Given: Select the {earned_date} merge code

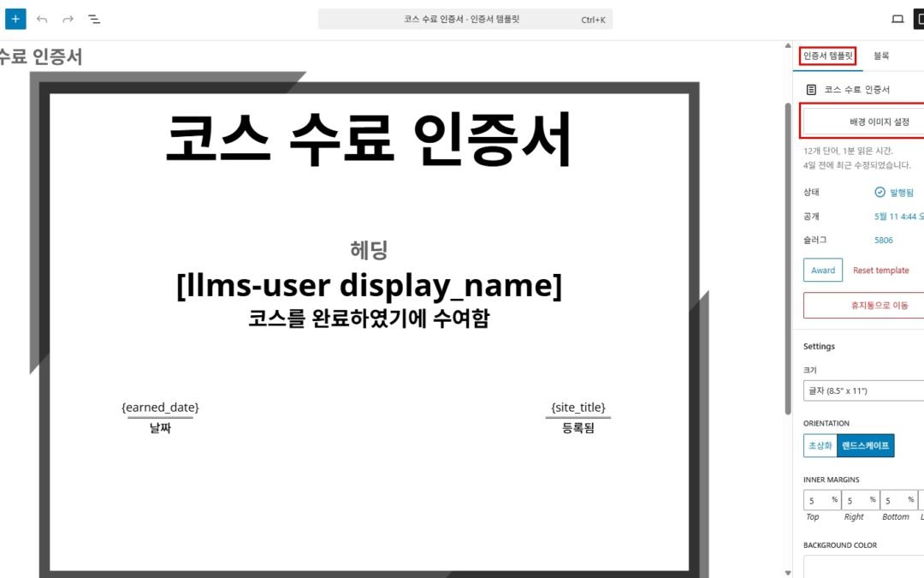Looking at the screenshot, I should (160, 408).
